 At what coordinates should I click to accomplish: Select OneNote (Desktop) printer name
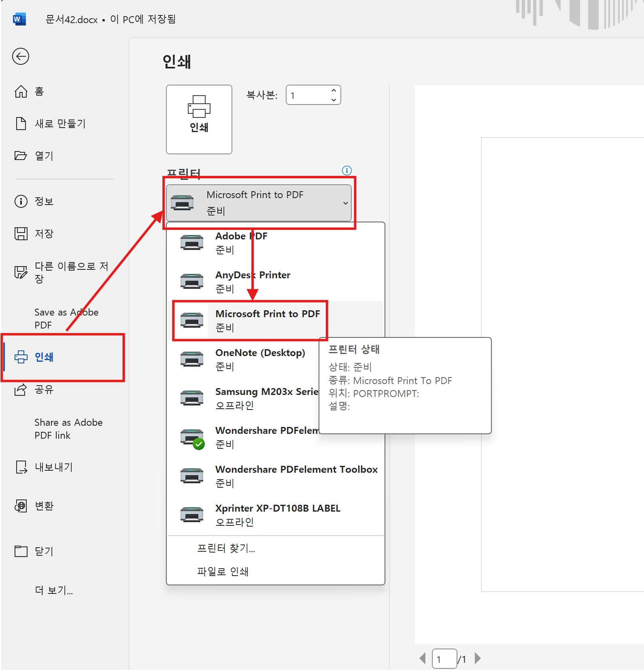(x=260, y=353)
